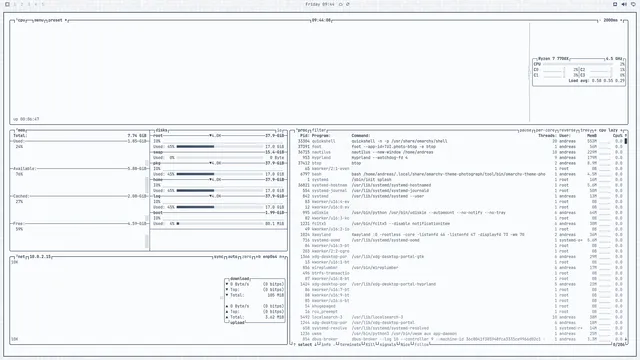Viewport: 640px width, 360px height.
Task: Increase update interval with plus beside 2000ms
Action: (622, 20)
